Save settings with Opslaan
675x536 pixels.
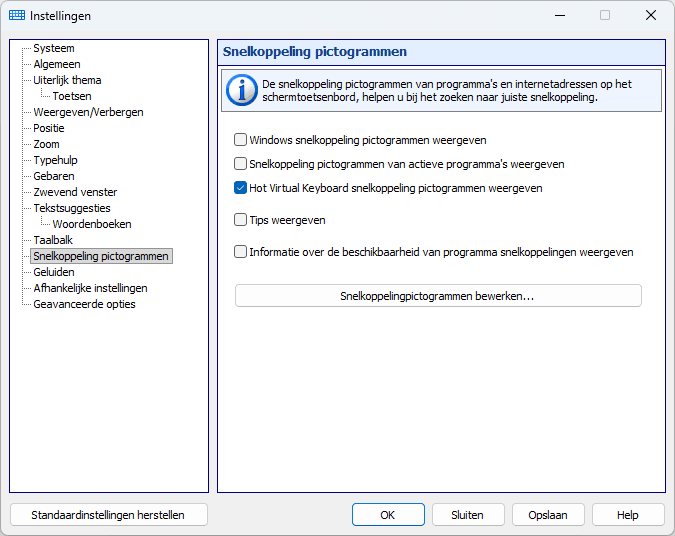point(548,515)
